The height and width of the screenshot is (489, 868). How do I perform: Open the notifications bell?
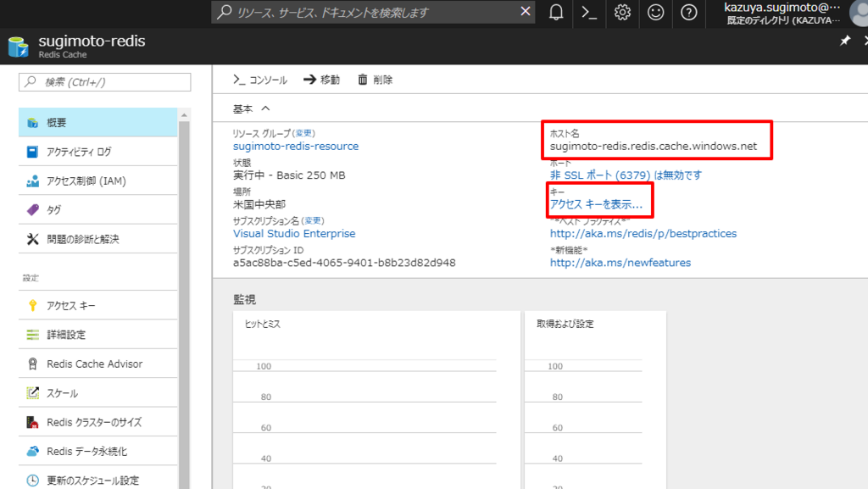556,14
